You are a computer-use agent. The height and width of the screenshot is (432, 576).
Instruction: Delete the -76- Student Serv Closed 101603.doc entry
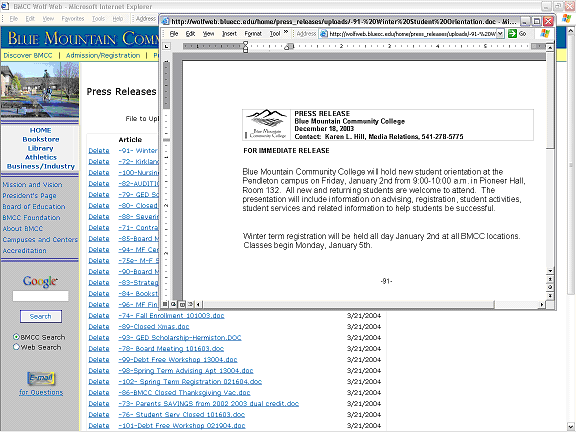[x=99, y=415]
